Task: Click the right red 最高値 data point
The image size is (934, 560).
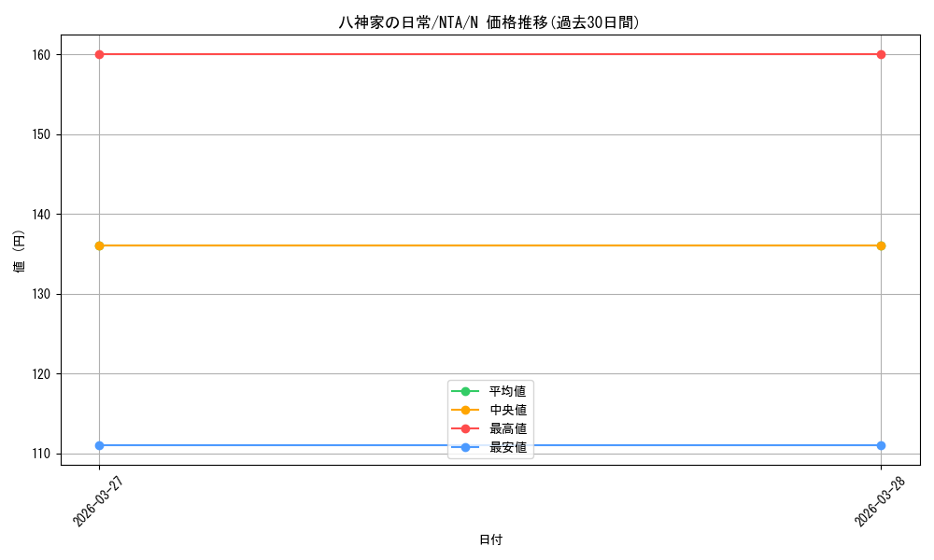Action: click(881, 54)
